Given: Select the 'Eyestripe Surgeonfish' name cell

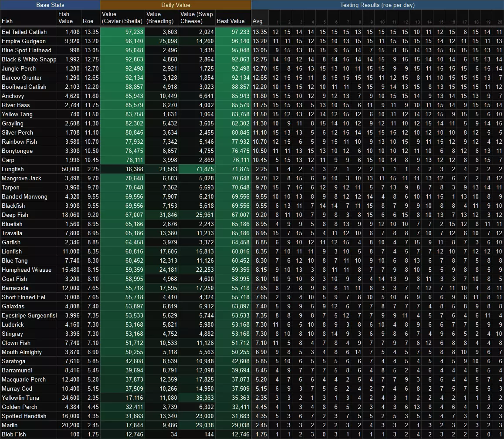Looking at the screenshot, I should click(x=29, y=316).
